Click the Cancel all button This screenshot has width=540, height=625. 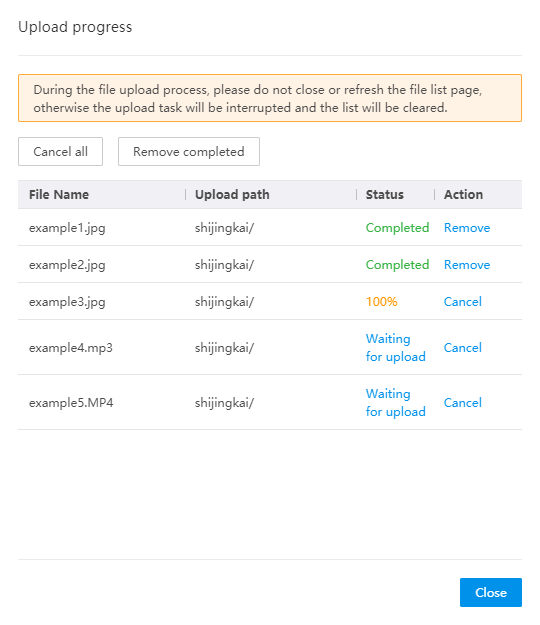click(60, 151)
